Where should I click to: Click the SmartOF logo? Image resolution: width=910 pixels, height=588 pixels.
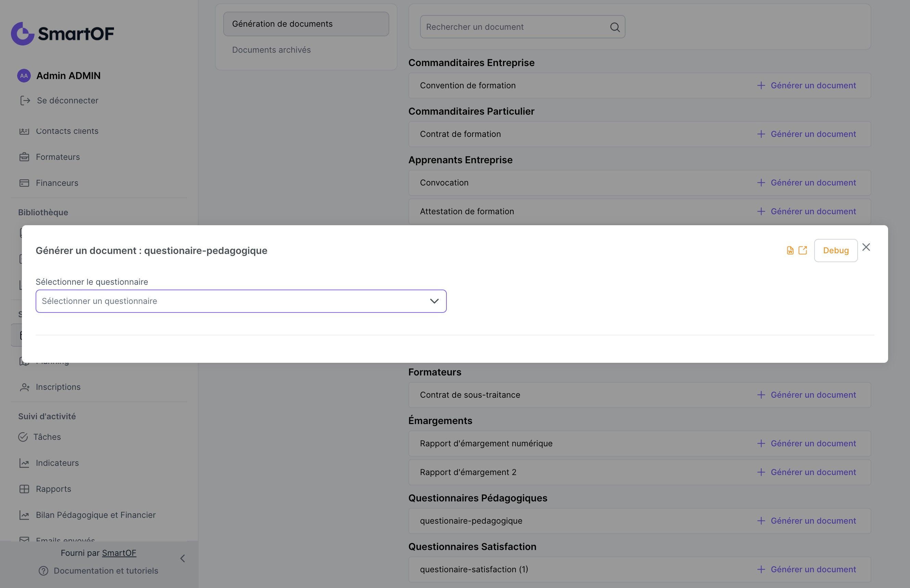(62, 34)
